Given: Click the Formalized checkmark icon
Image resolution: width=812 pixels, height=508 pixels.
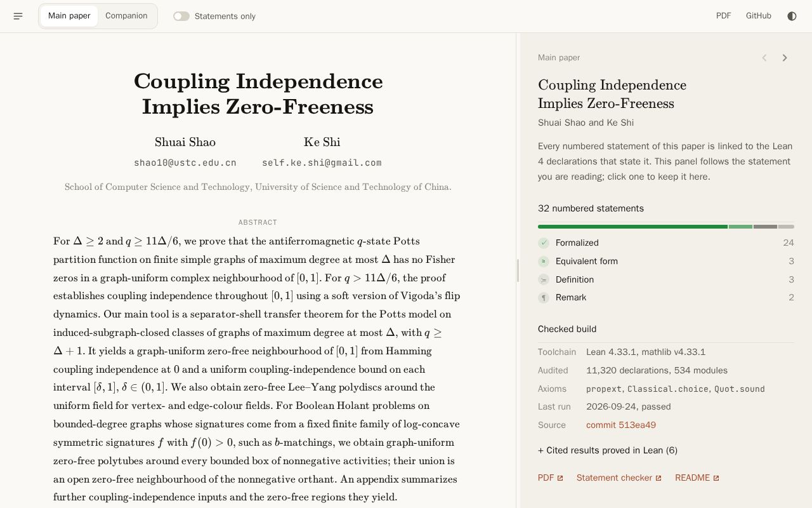Looking at the screenshot, I should (544, 243).
